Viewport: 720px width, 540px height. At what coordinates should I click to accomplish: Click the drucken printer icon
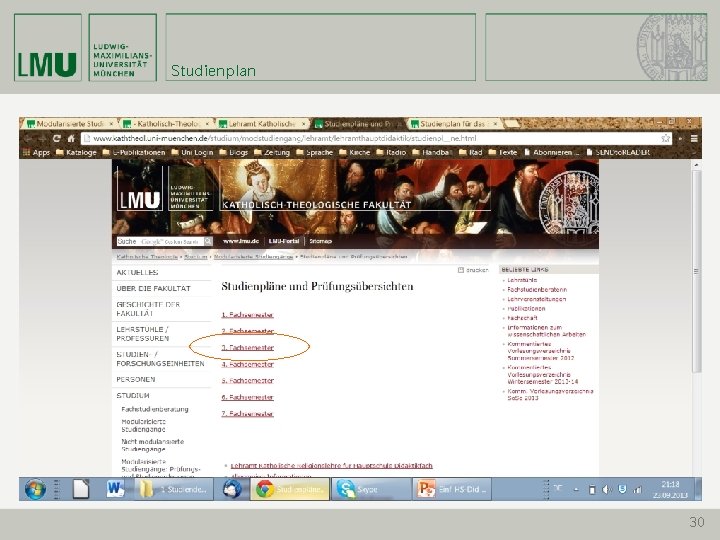coord(461,270)
